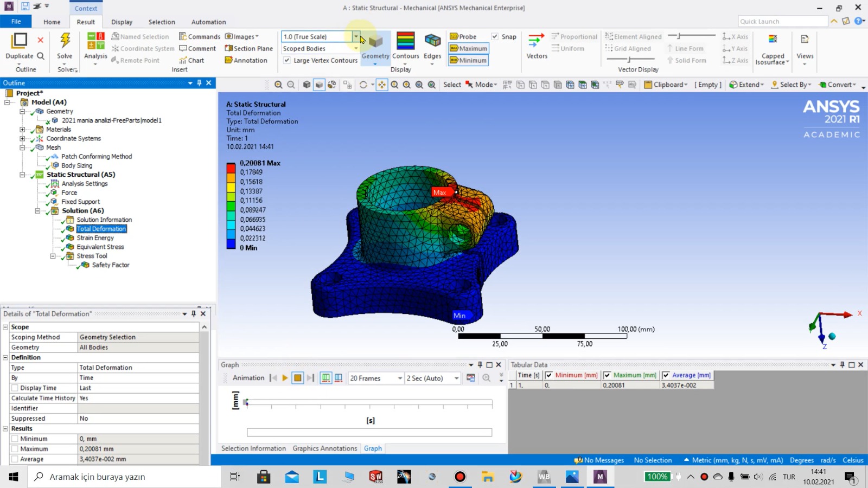Click Stop animation button

coord(298,378)
